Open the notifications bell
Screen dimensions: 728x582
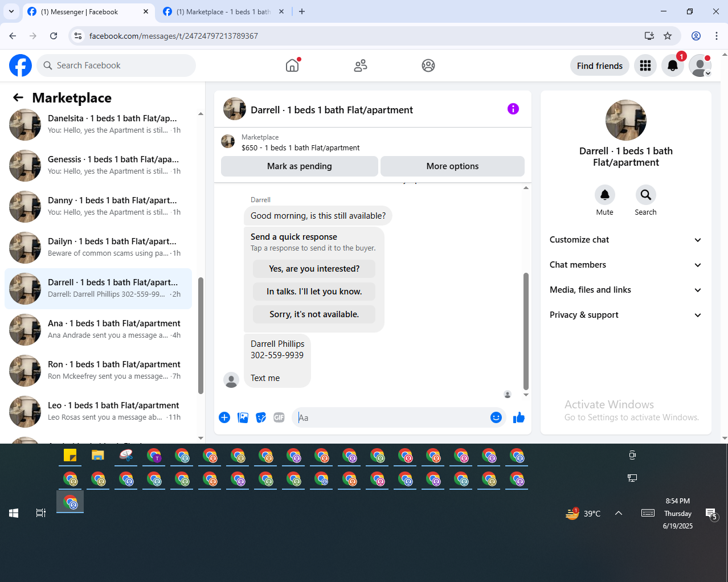[673, 65]
